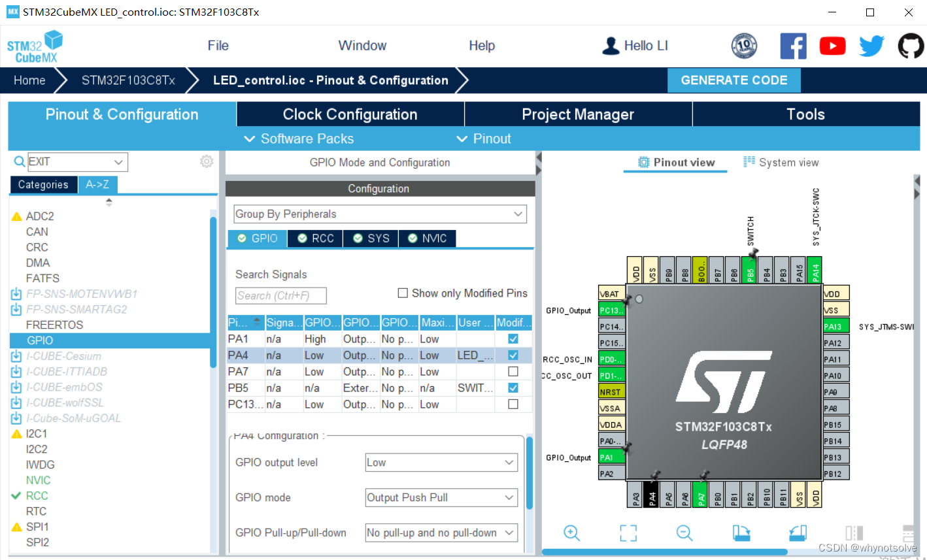This screenshot has width=927, height=560.
Task: Collapse the category list with the arrows
Action: [109, 202]
